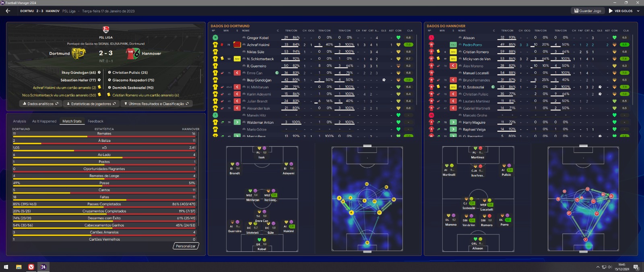Click the match events list scrollbar
644x272 pixels.
200,76
